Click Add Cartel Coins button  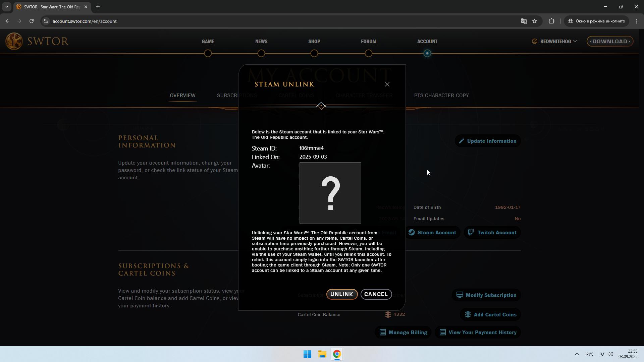tap(490, 315)
